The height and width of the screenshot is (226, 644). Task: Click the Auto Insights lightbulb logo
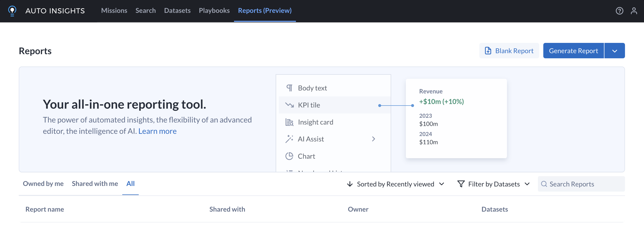click(x=12, y=11)
